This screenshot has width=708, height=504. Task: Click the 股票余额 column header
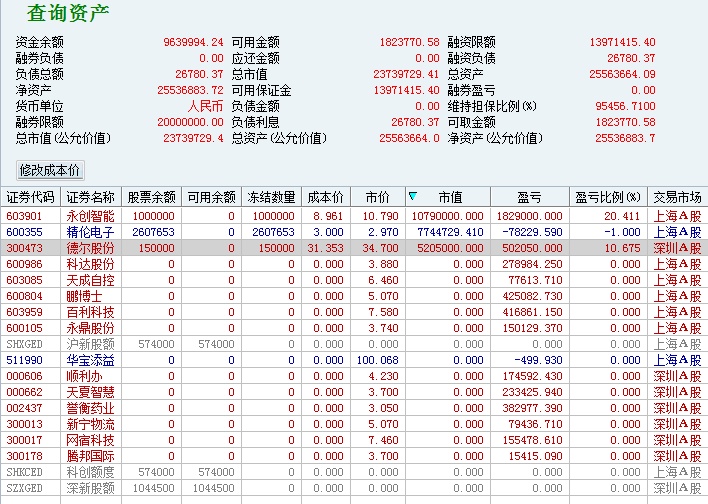point(151,197)
